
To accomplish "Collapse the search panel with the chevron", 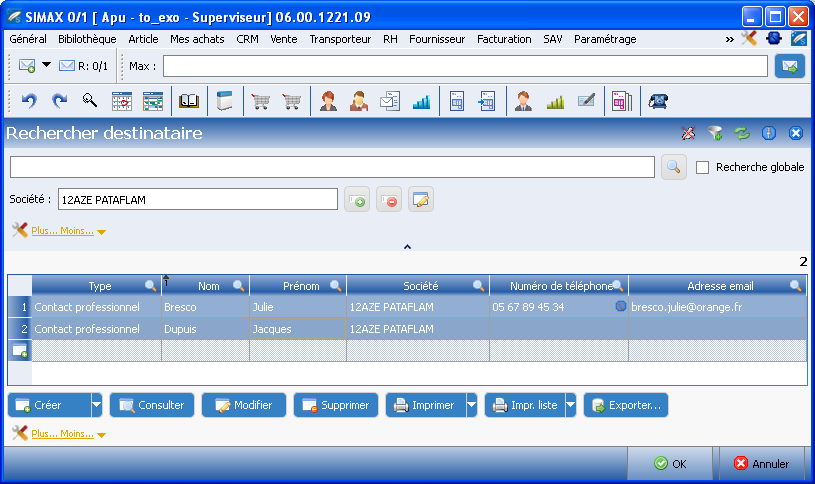I will pos(407,246).
